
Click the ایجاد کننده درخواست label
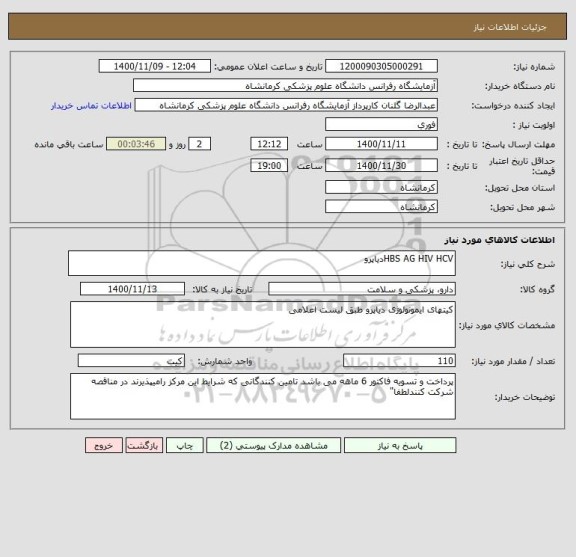(x=513, y=106)
